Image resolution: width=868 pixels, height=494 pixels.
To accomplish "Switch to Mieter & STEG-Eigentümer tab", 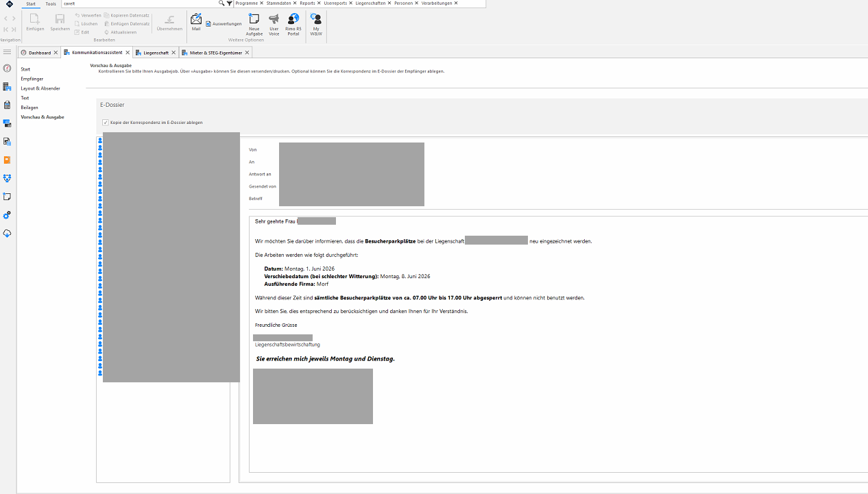I will coord(216,53).
